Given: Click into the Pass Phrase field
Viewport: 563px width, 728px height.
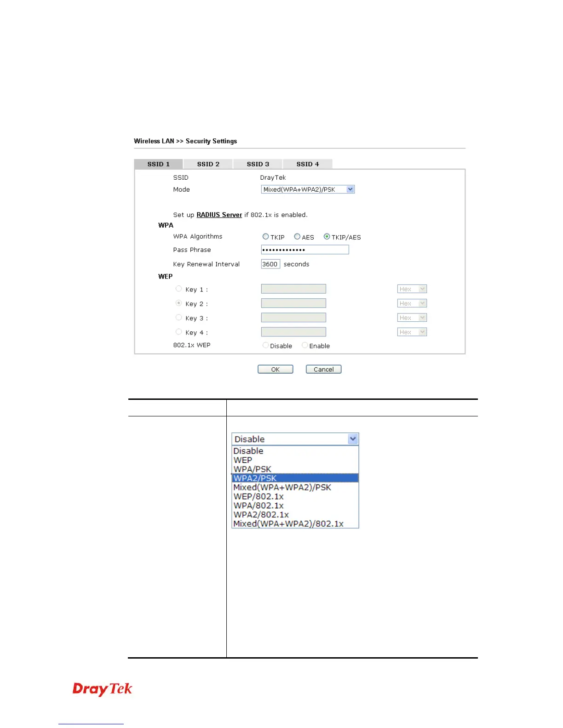Looking at the screenshot, I should point(305,250).
